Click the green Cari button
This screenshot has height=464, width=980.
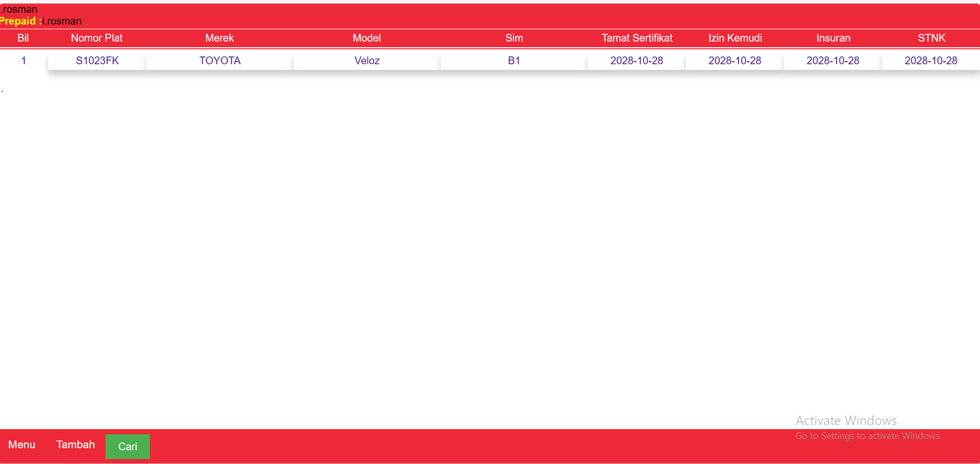click(x=127, y=446)
